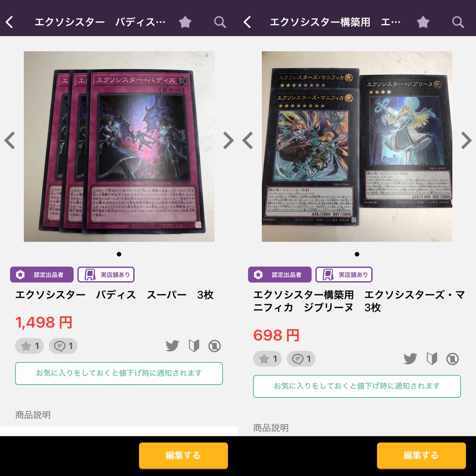Go back from the left Badis listing
Screen dimensions: 476x476
[x=9, y=22]
